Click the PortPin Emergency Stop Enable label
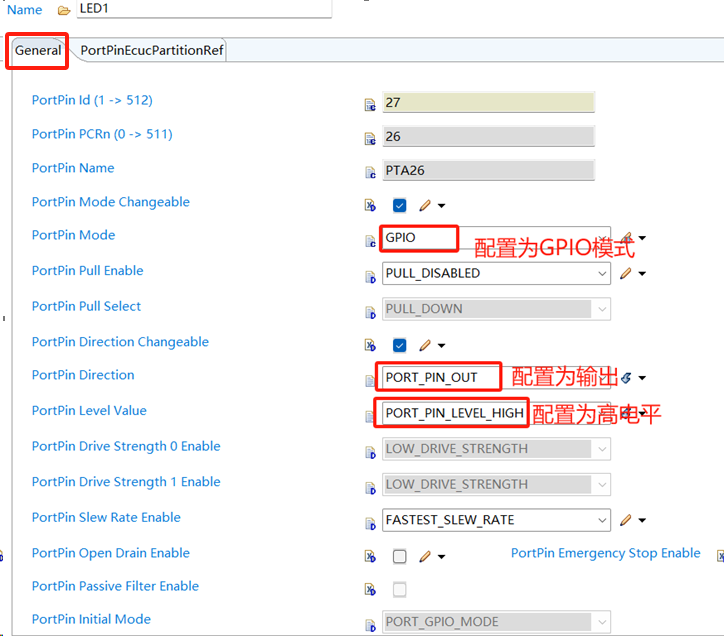The height and width of the screenshot is (636, 724). (606, 553)
